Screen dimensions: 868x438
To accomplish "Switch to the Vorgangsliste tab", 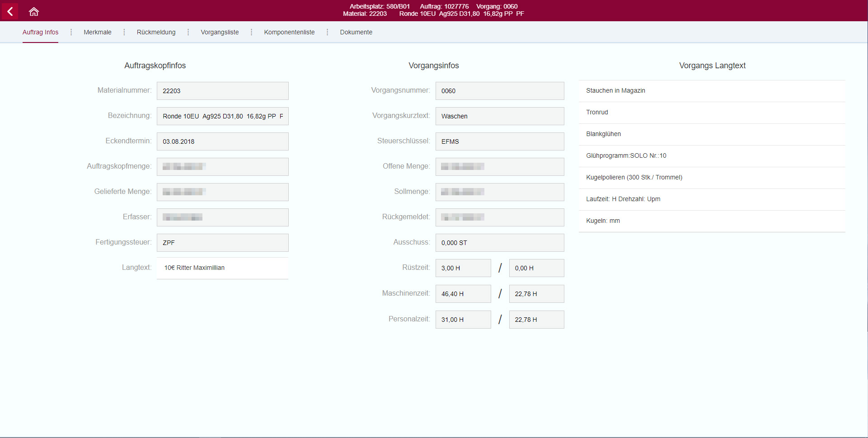I will click(220, 32).
